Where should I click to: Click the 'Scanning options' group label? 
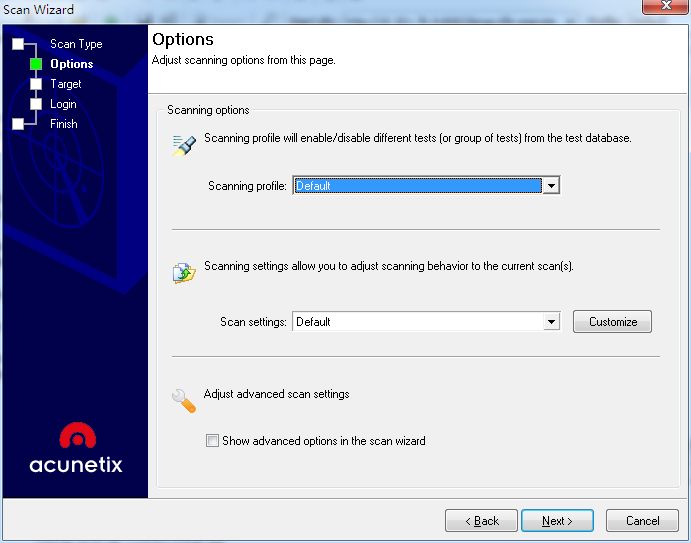pos(208,110)
